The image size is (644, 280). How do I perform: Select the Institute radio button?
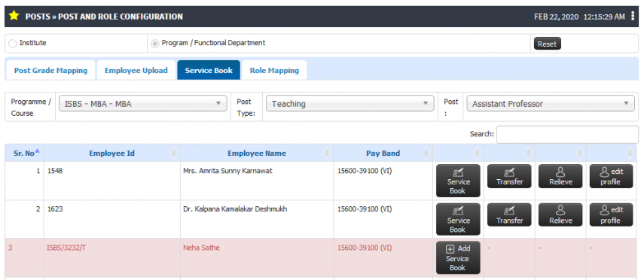click(12, 43)
